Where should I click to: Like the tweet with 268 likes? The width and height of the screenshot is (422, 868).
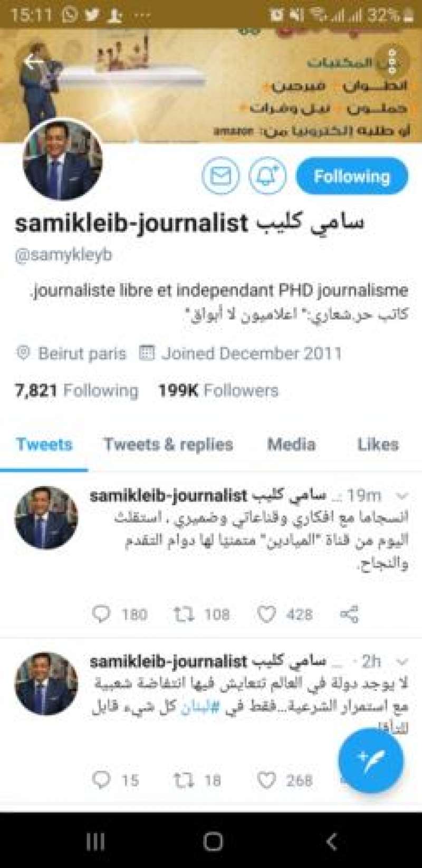click(x=266, y=780)
